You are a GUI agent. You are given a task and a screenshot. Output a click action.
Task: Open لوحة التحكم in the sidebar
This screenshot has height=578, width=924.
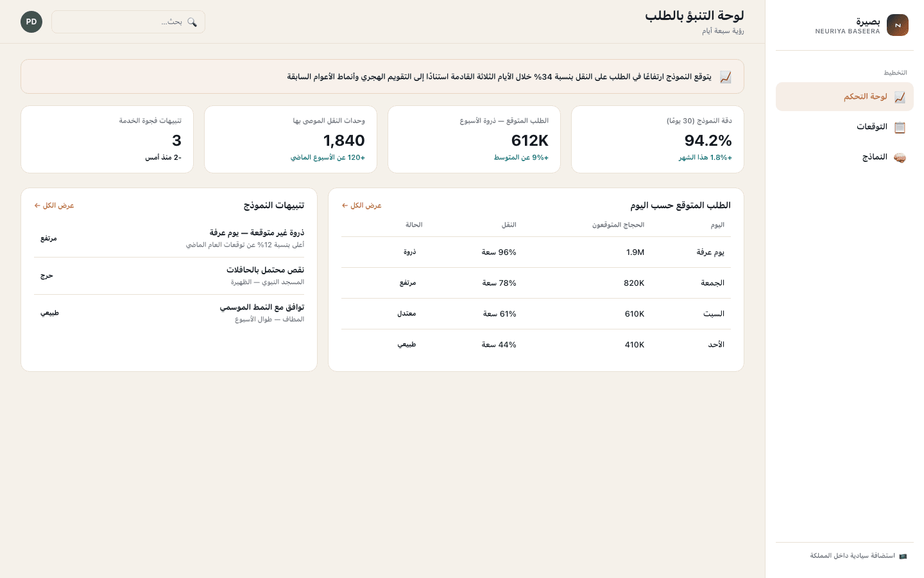[844, 97]
